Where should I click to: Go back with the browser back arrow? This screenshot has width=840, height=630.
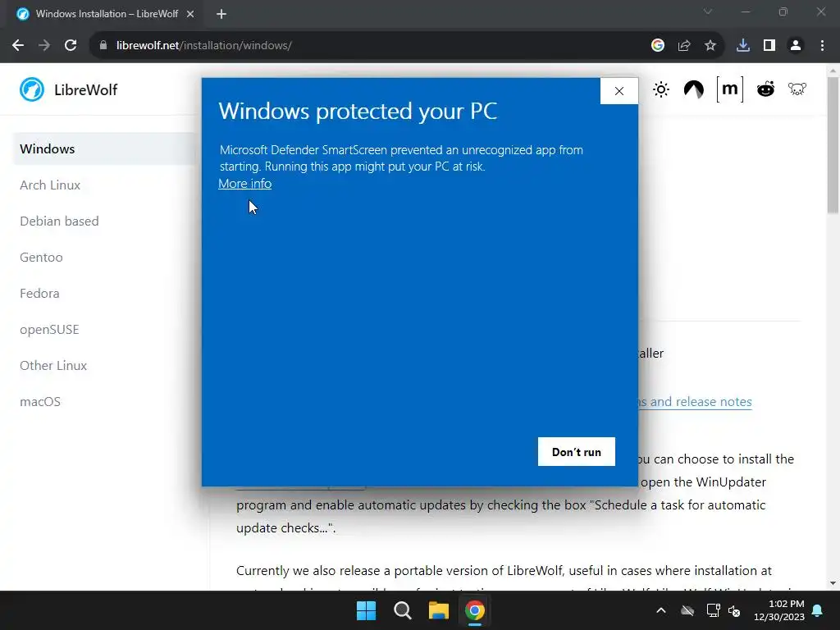[x=18, y=46]
